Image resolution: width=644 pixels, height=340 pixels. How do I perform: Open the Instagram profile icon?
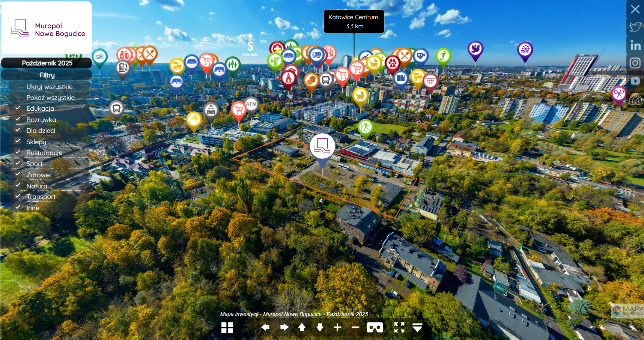[x=635, y=63]
